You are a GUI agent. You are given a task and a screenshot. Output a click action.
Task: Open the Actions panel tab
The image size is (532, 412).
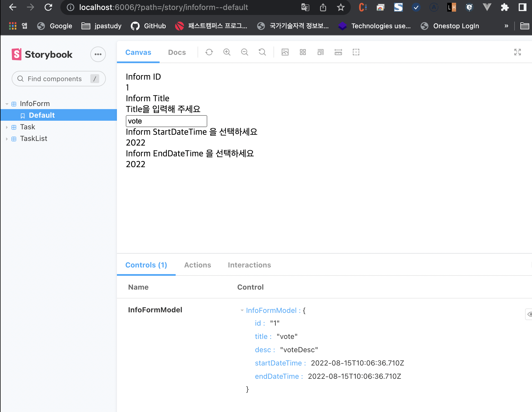(198, 265)
